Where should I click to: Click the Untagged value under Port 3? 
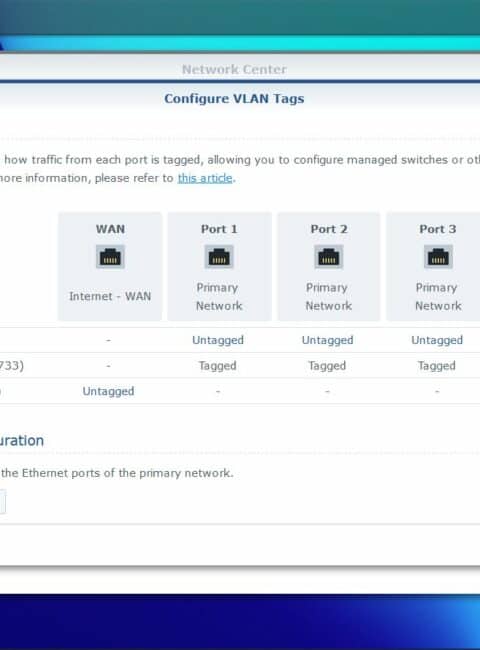pyautogui.click(x=437, y=340)
